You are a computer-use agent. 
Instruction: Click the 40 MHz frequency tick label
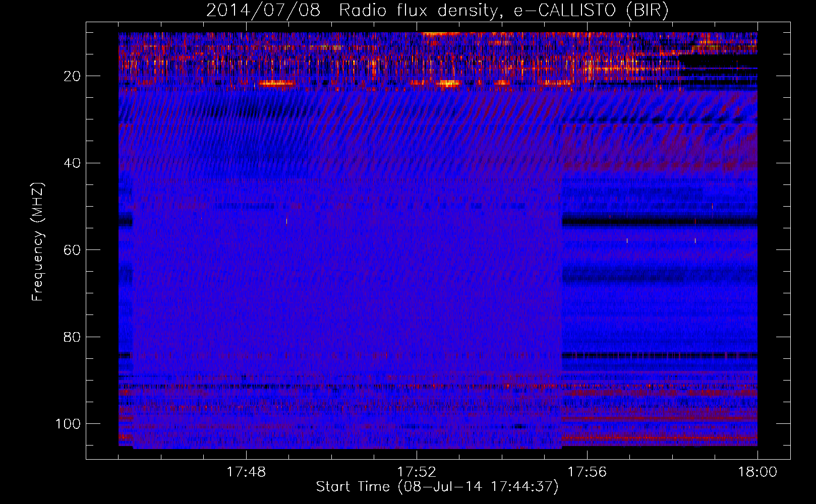click(72, 163)
